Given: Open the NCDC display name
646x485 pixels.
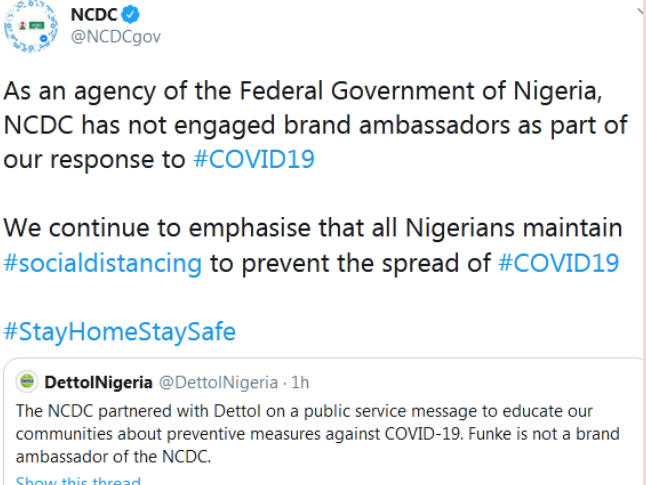Looking at the screenshot, I should [94, 15].
